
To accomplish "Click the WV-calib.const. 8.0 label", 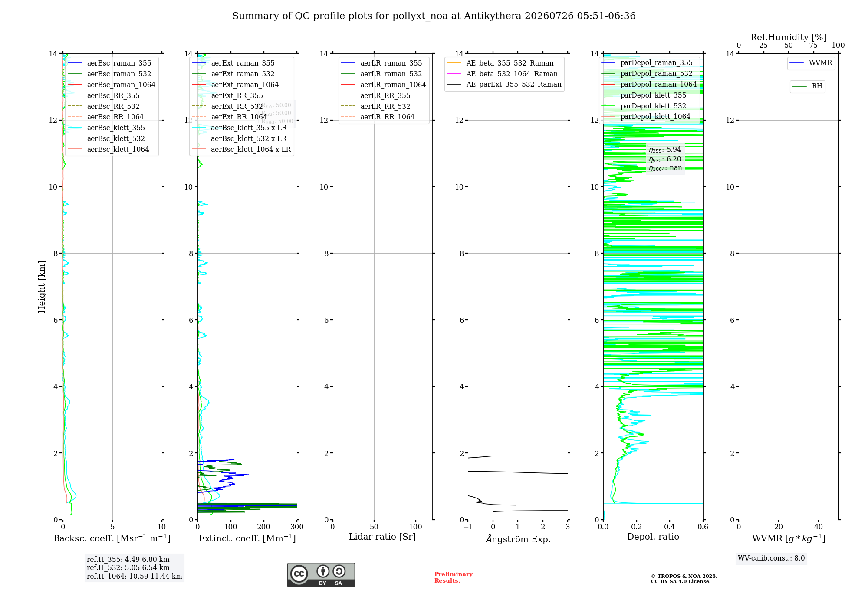I will pyautogui.click(x=771, y=558).
